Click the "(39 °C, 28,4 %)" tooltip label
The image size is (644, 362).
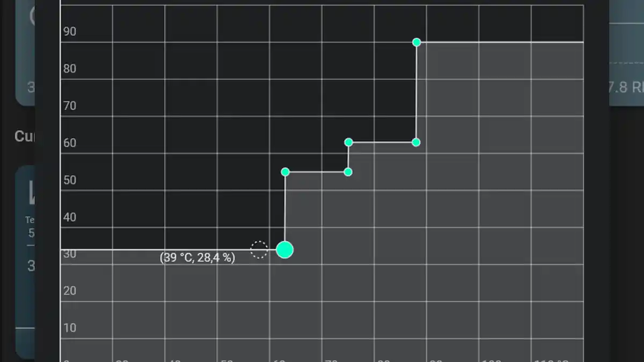click(197, 257)
